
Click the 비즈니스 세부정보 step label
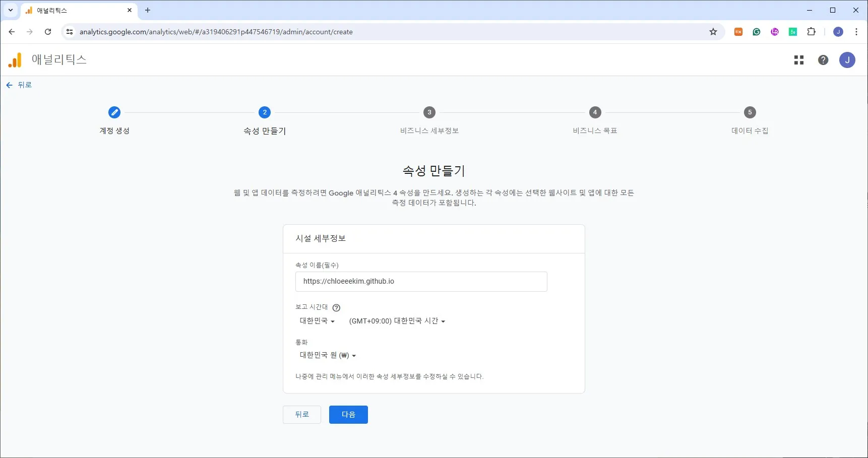[429, 130]
